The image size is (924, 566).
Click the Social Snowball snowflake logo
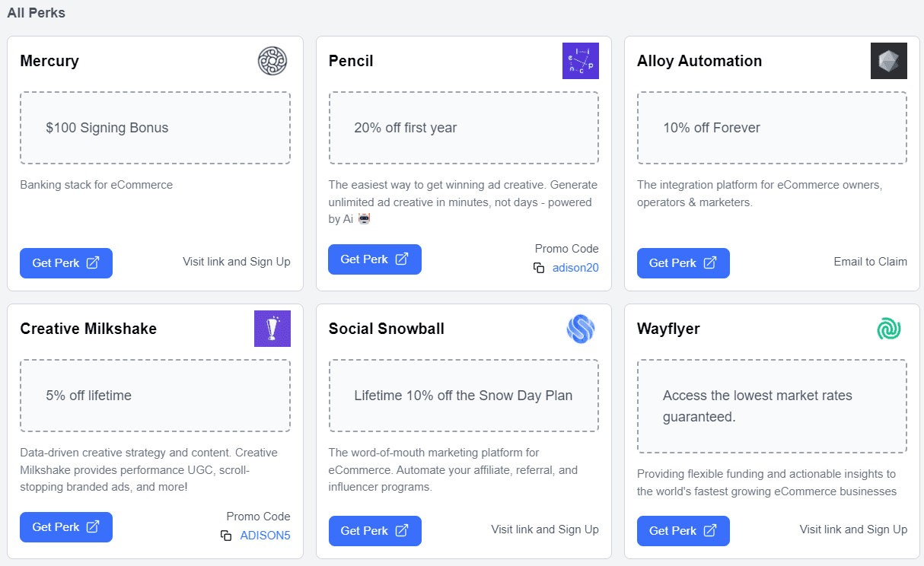point(581,329)
